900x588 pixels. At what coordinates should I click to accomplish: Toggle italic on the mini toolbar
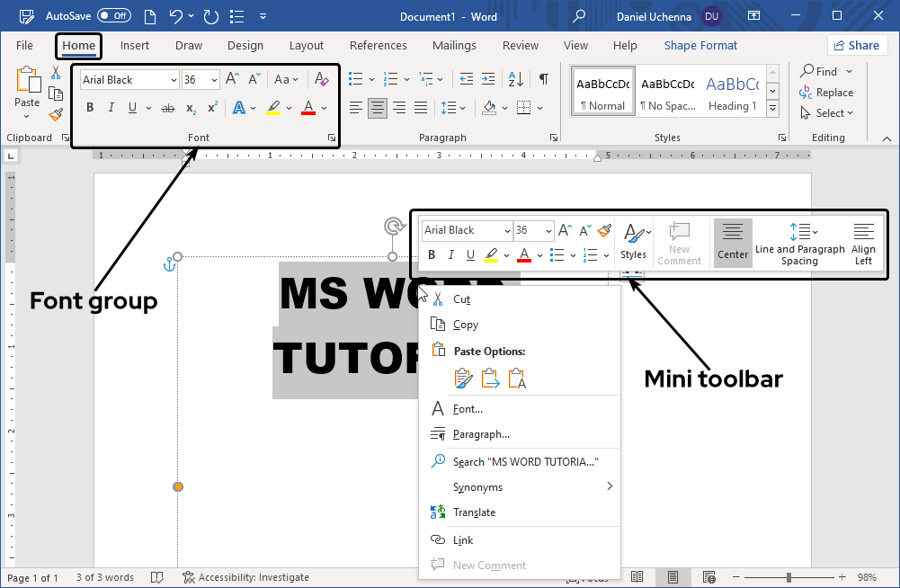click(450, 255)
